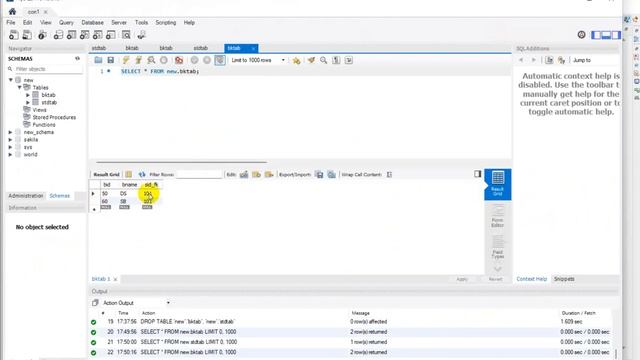Image resolution: width=640 pixels, height=360 pixels.
Task: Open the preferences gear icon
Action: point(582,35)
